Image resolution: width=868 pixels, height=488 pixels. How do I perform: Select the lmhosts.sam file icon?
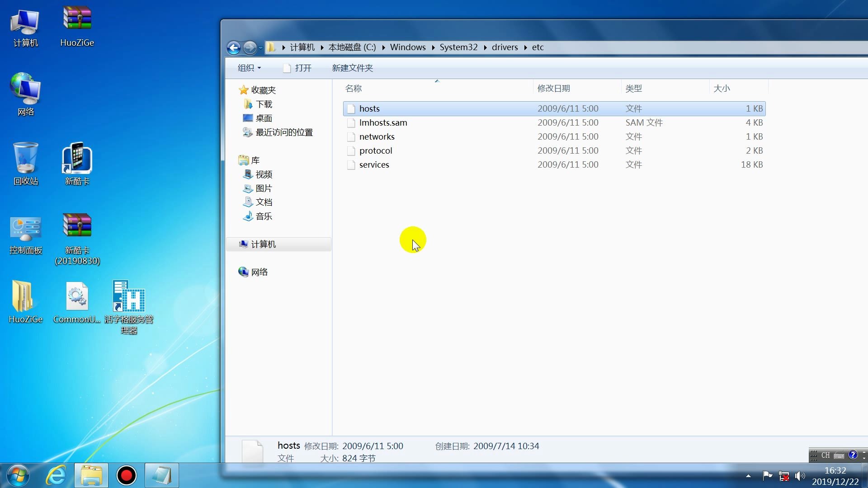coord(351,123)
